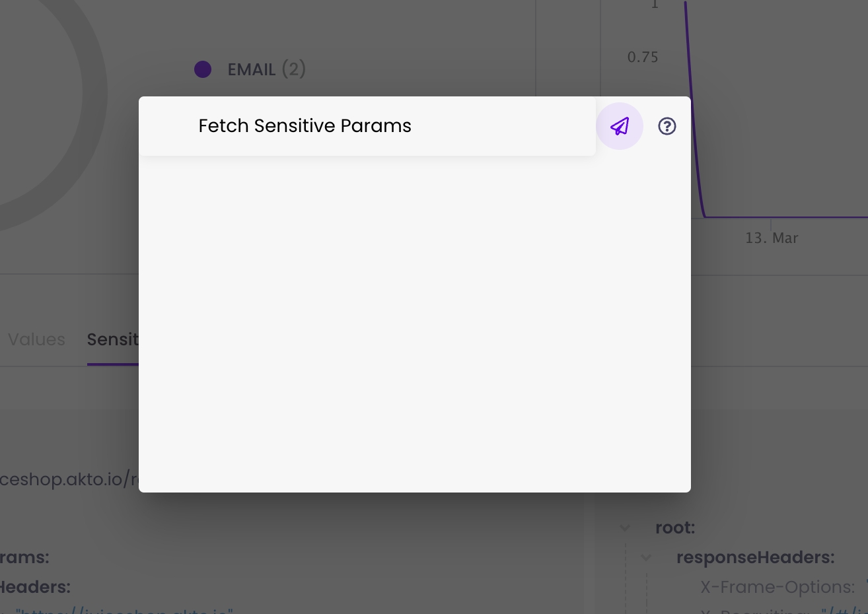Click the 13. Mar axis label

(772, 238)
